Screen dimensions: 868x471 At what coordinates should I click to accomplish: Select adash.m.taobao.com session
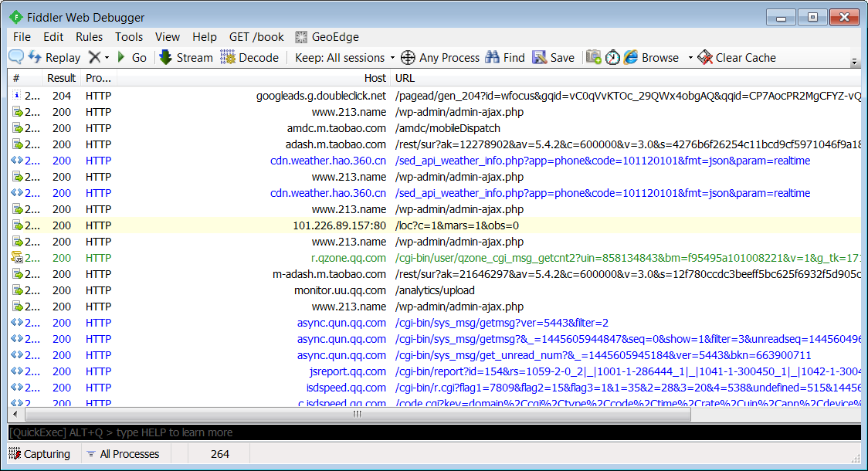[435, 144]
